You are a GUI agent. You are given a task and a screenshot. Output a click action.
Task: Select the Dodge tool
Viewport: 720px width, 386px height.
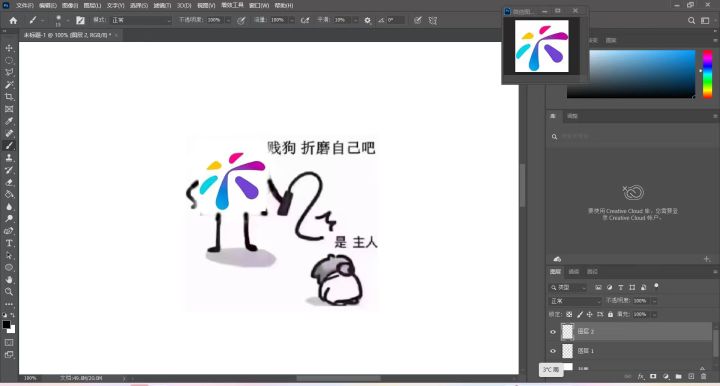9,218
